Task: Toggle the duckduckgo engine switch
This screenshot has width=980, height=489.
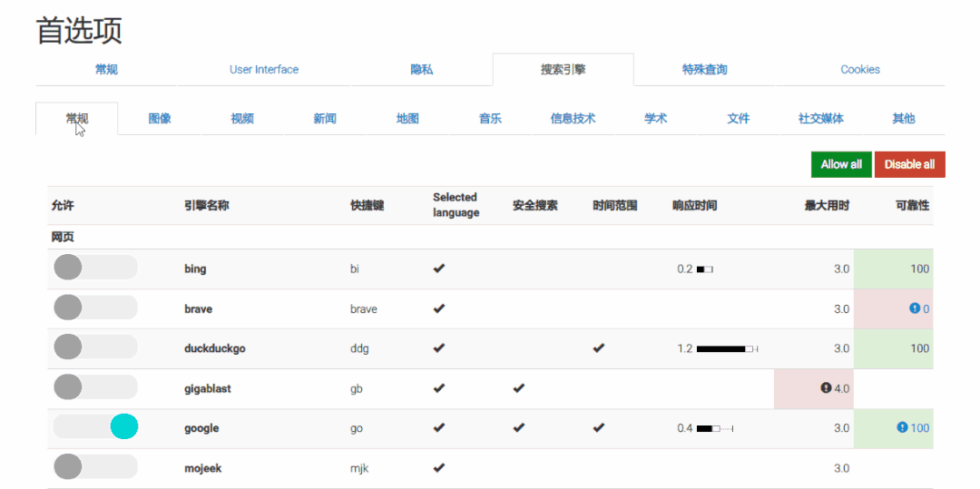Action: (x=95, y=347)
